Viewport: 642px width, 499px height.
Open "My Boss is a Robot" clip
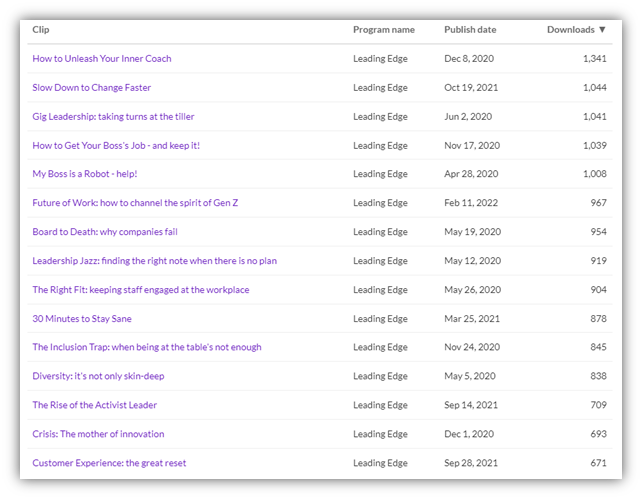tap(83, 174)
